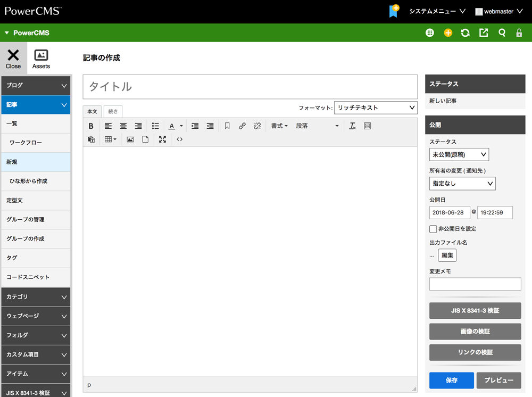The image size is (532, 397).
Task: Switch to HTML source view with the code icon
Action: 179,139
